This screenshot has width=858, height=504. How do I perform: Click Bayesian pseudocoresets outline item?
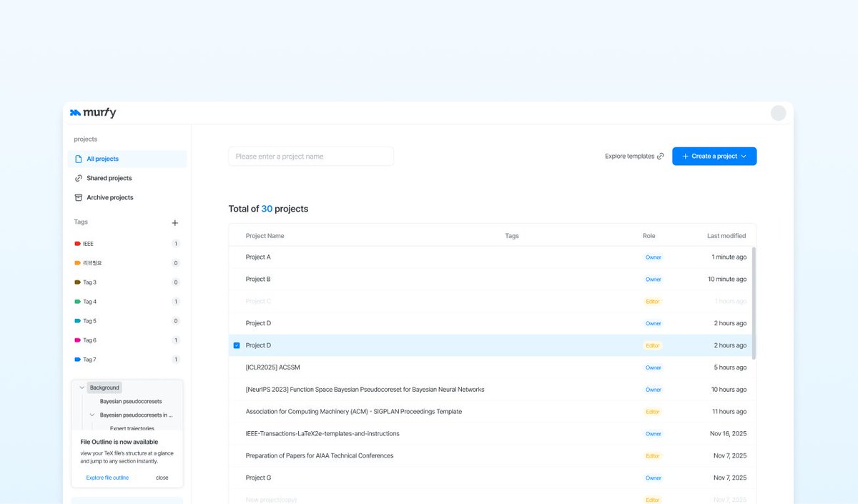(x=131, y=402)
